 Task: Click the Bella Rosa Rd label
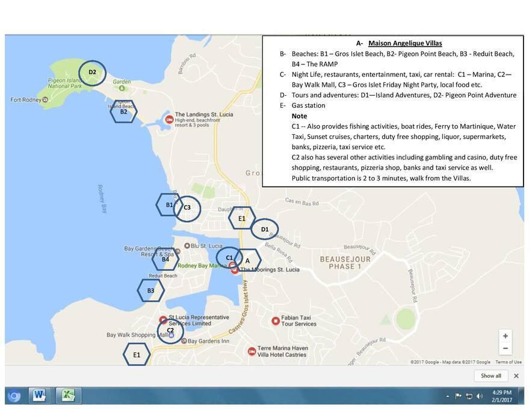(x=279, y=252)
